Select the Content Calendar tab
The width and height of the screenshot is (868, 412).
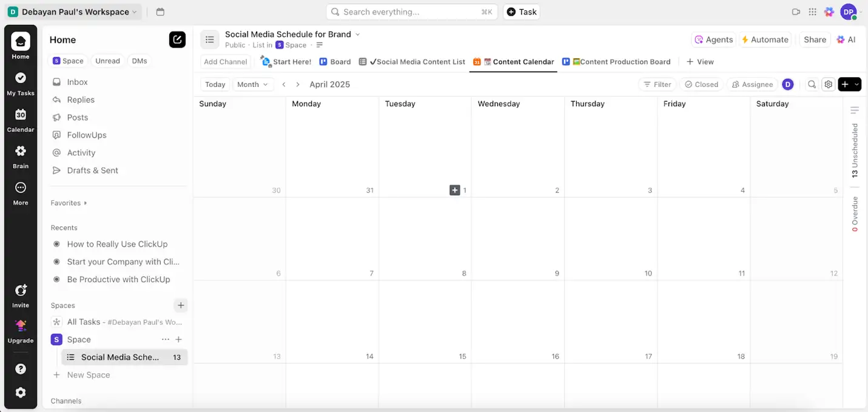(x=513, y=61)
